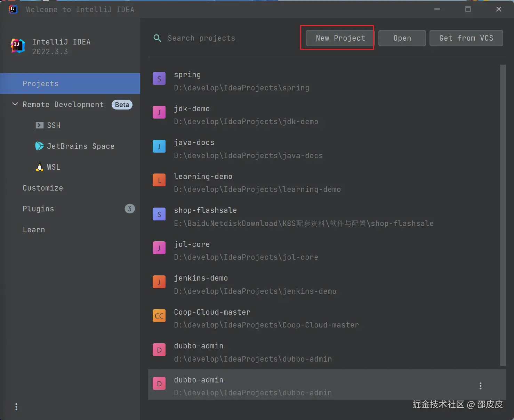
Task: Click path D:\develop\IdeaProjects\spring
Action: [242, 88]
